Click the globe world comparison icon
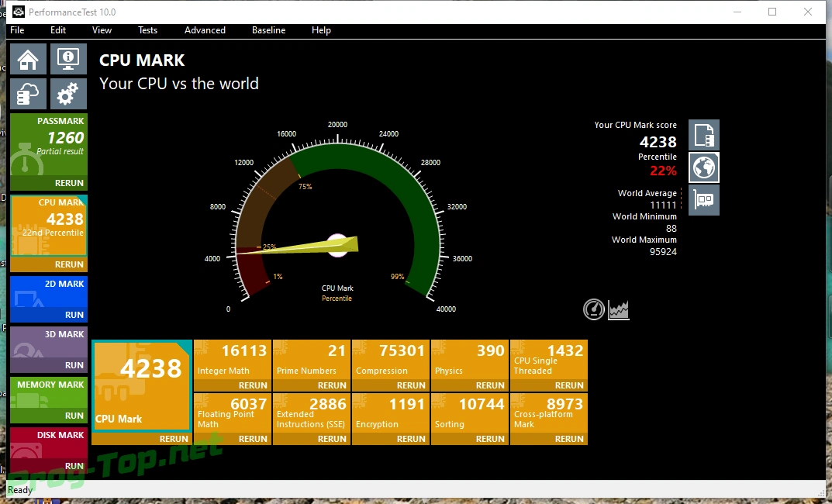832x504 pixels. (x=703, y=167)
